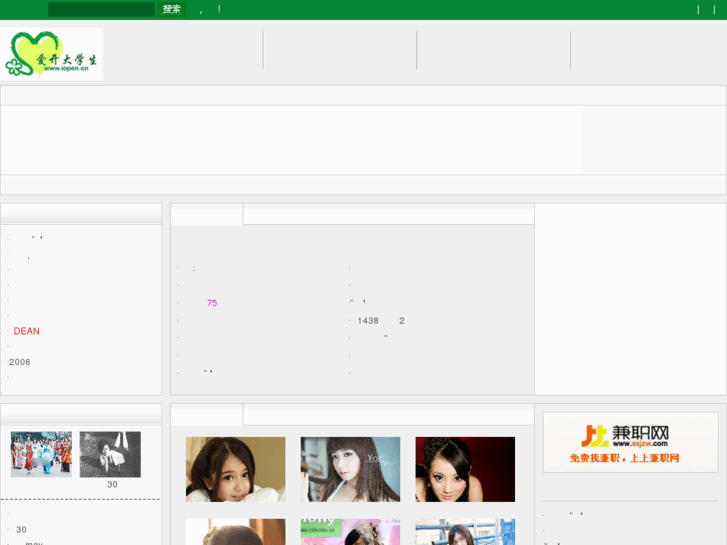Open photo of girl against dark red background
This screenshot has height=545, width=727.
coord(465,469)
